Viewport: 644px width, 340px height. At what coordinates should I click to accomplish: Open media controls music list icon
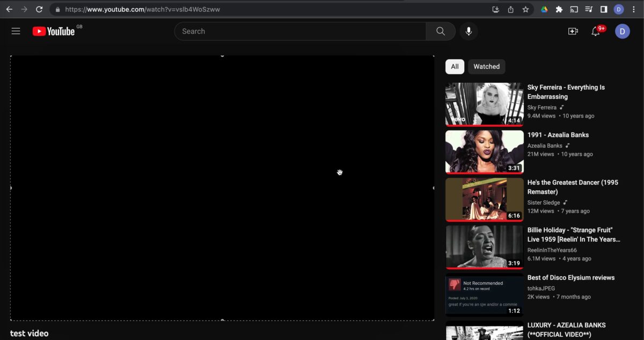coord(589,9)
